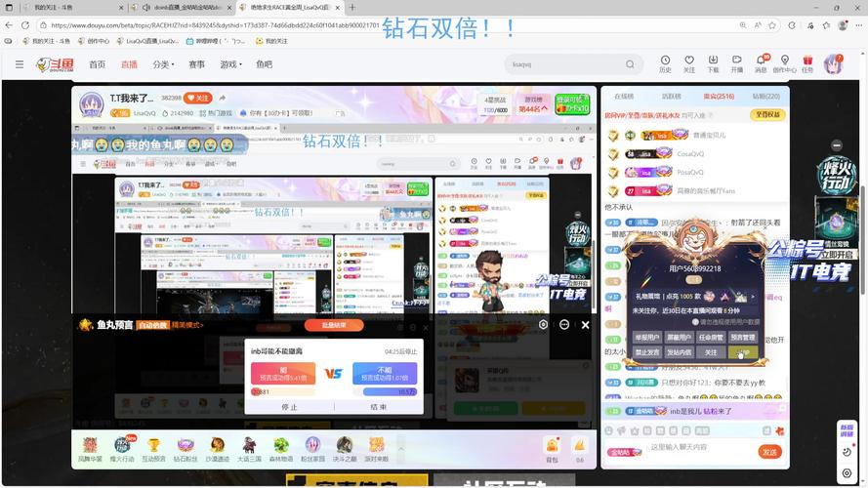
Task: Open 决斗之巅 icon
Action: [345, 449]
